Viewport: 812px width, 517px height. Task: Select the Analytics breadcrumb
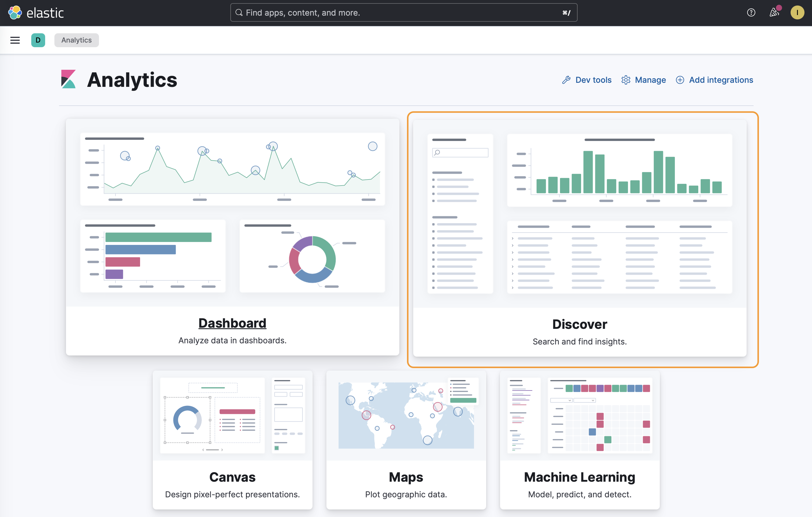(x=77, y=40)
